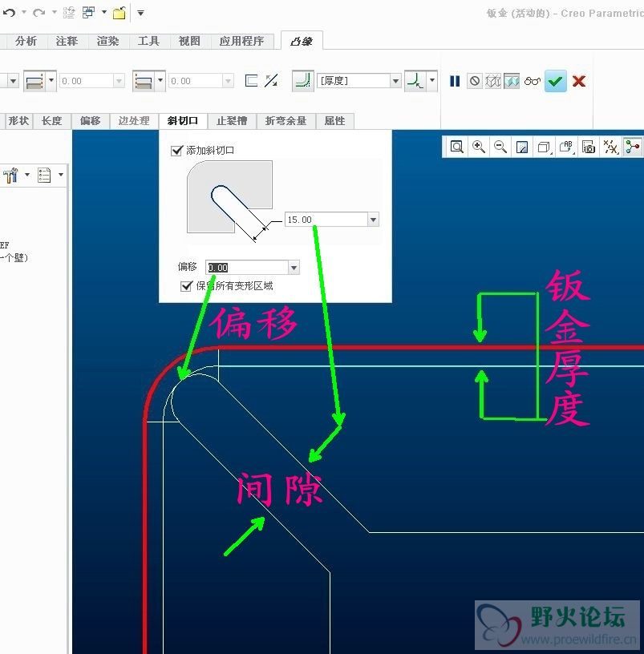Click the Annotation display AB icon
This screenshot has height=654, width=644.
pyautogui.click(x=566, y=147)
